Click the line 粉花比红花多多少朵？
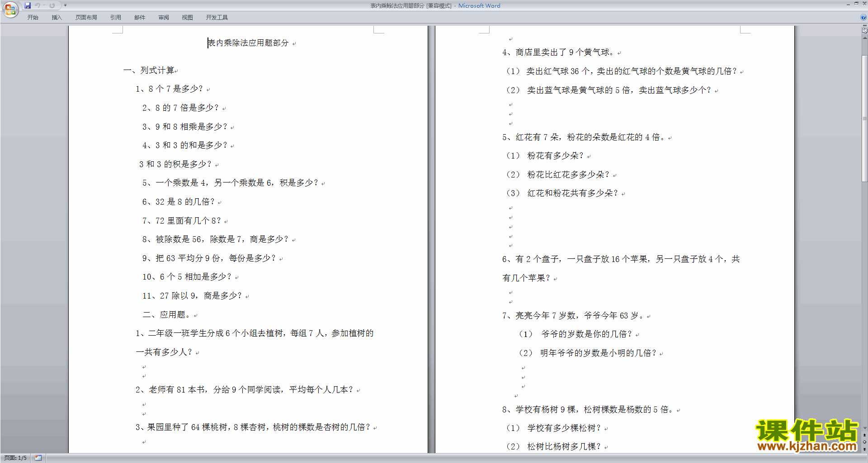The height and width of the screenshot is (463, 868). (558, 175)
